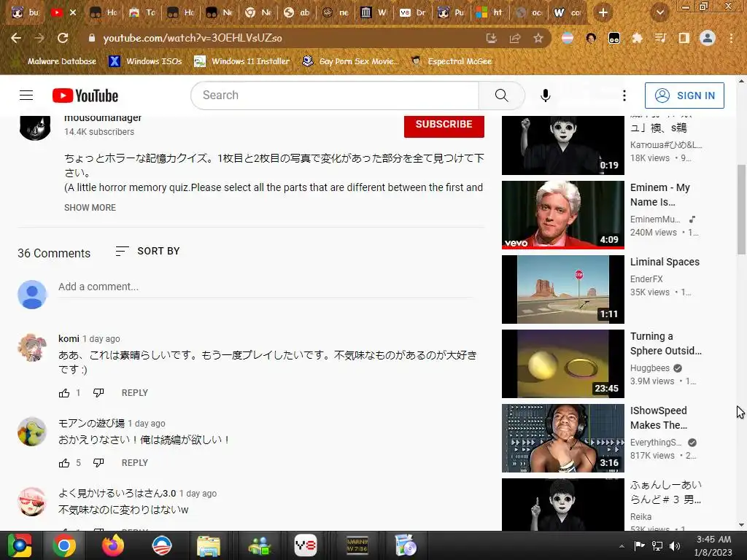Open komi's profile avatar
The height and width of the screenshot is (560, 747).
coord(32,347)
